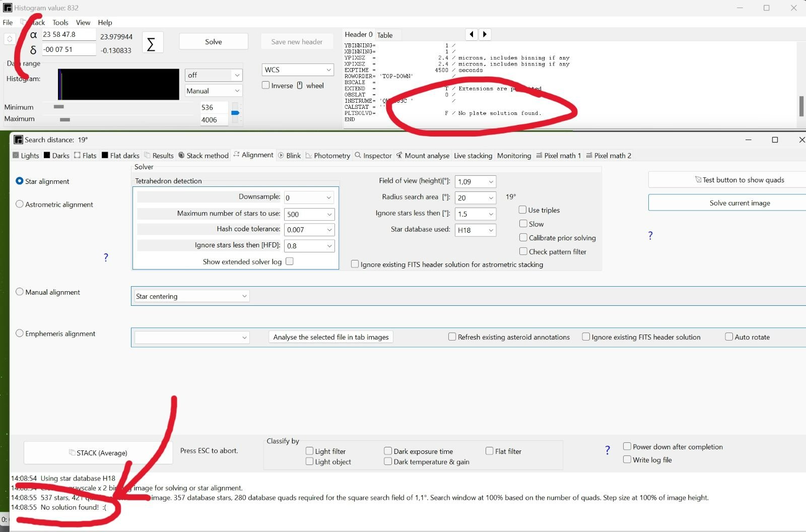The image size is (806, 532).
Task: Open the Inspector tab with magnifier icon
Action: (x=373, y=156)
